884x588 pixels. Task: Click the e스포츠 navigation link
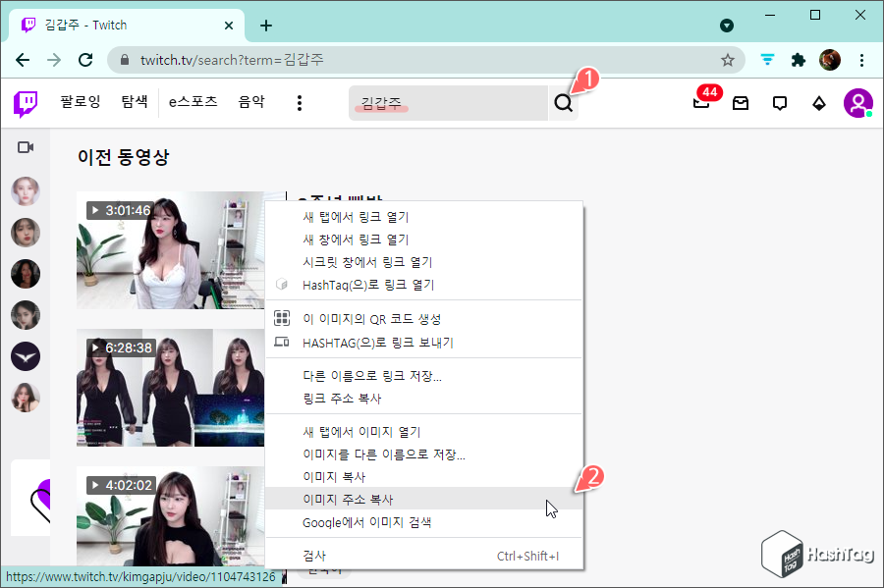193,101
